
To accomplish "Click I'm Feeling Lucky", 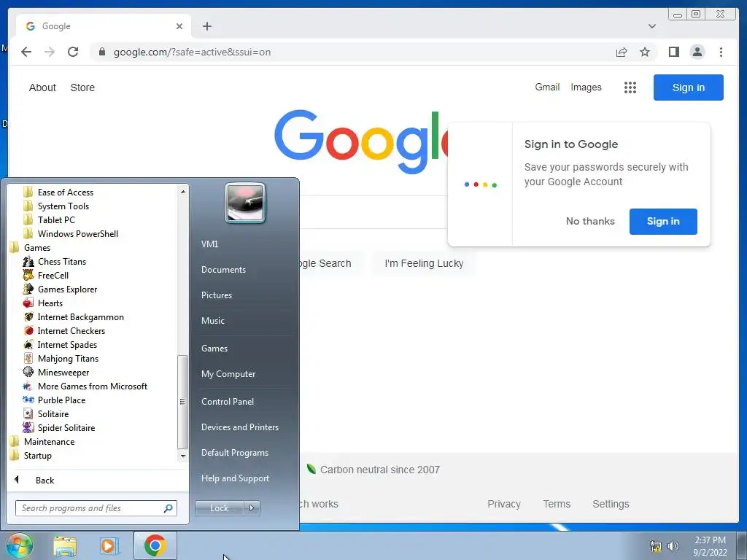I will (424, 263).
